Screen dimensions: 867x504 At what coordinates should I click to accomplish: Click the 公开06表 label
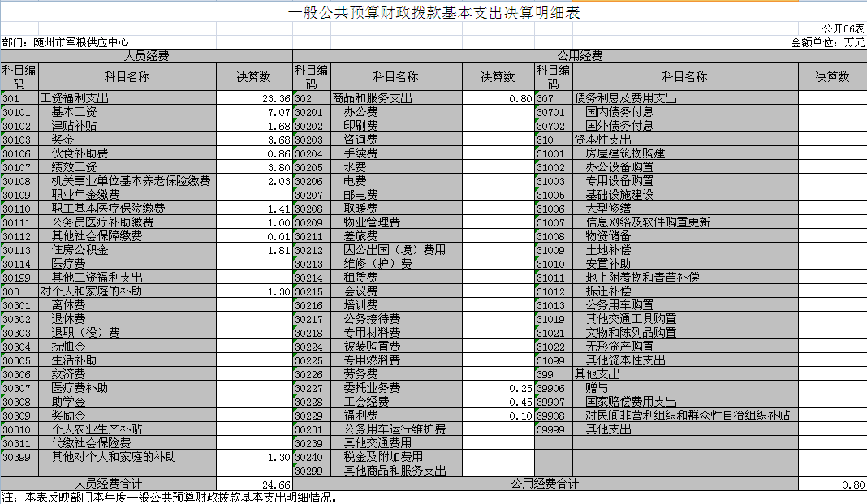843,28
